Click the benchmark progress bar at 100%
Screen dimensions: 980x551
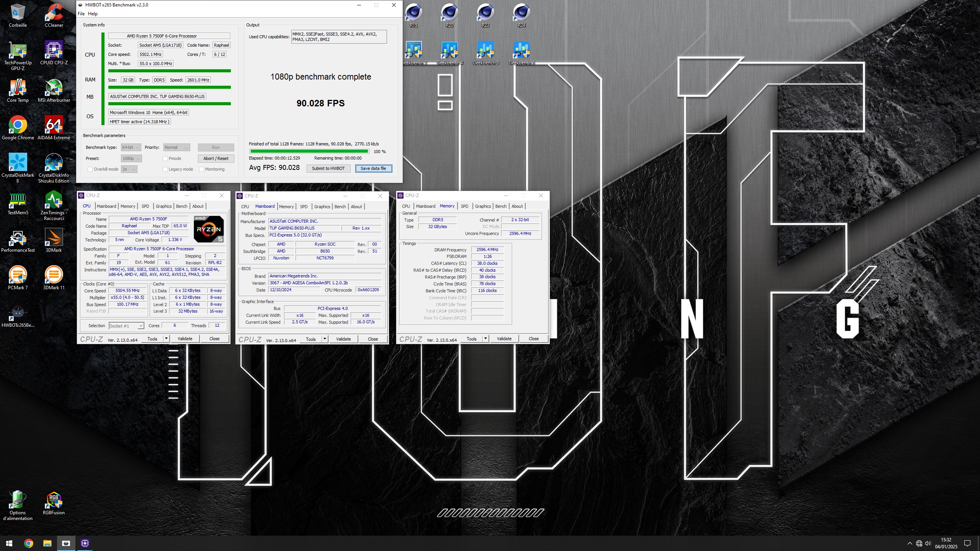[x=309, y=152]
